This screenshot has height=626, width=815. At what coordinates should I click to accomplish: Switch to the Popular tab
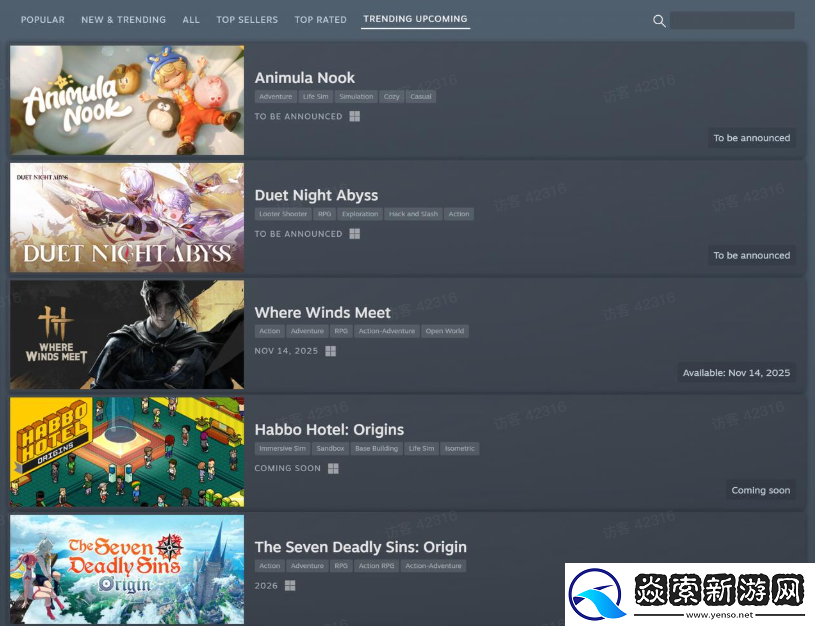[x=43, y=20]
